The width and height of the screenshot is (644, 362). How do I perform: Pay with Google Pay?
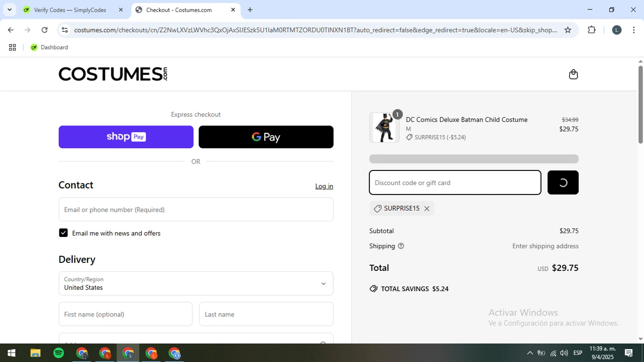point(266,137)
